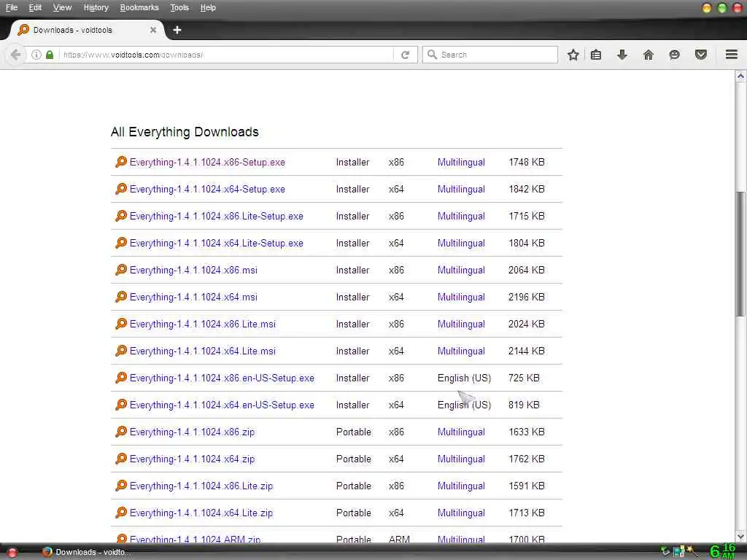Download Everything-1.4.1.1024.x86.Lite.msi
The image size is (747, 560).
[x=203, y=324]
